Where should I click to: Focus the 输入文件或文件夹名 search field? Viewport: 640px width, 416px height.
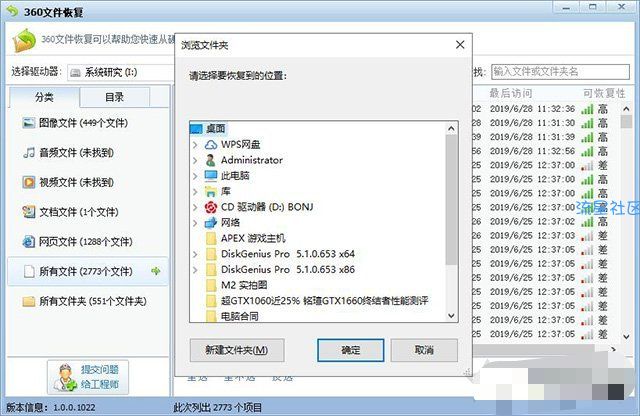[560, 72]
